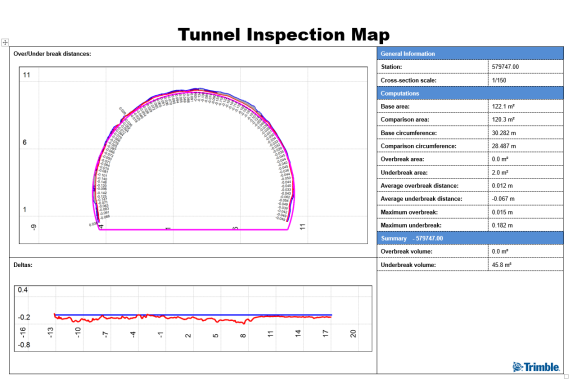573x380 pixels.
Task: Click the table resize handle at bottom-right
Action: pyautogui.click(x=566, y=376)
